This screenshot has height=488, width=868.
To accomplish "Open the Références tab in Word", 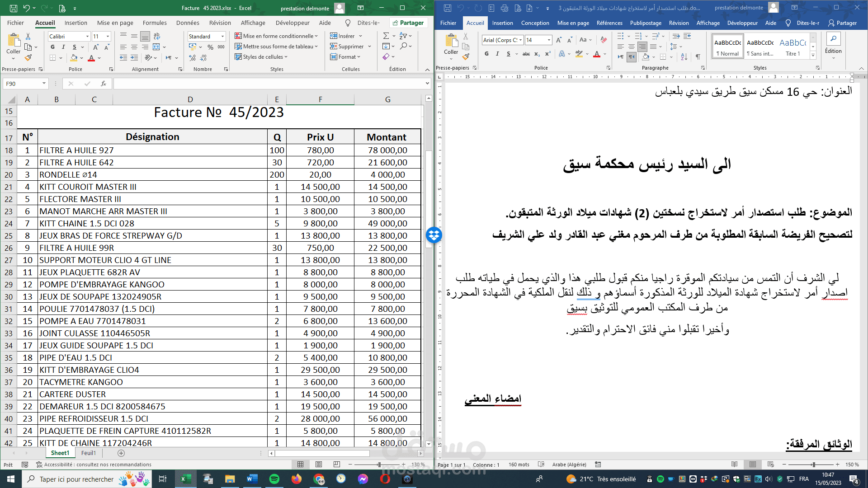I will pyautogui.click(x=609, y=23).
